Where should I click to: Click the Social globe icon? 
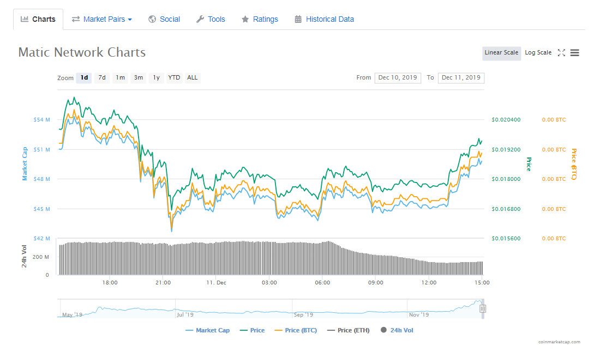coord(152,19)
